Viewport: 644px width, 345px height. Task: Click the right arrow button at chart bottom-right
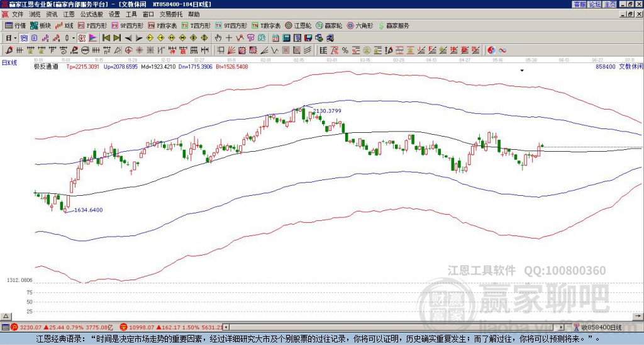(638, 316)
